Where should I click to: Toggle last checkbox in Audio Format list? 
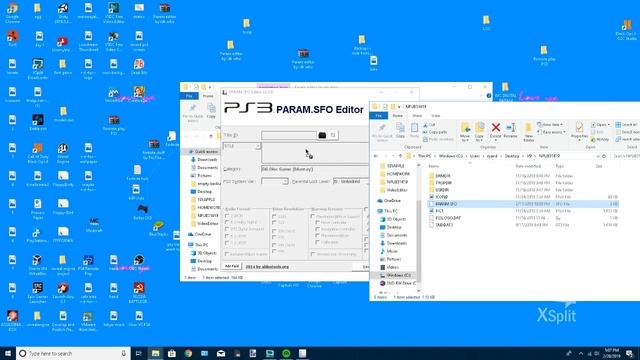pos(227,243)
